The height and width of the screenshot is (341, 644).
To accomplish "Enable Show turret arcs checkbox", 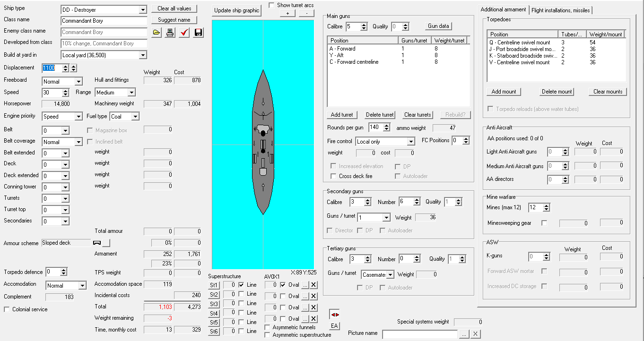I will 272,5.
